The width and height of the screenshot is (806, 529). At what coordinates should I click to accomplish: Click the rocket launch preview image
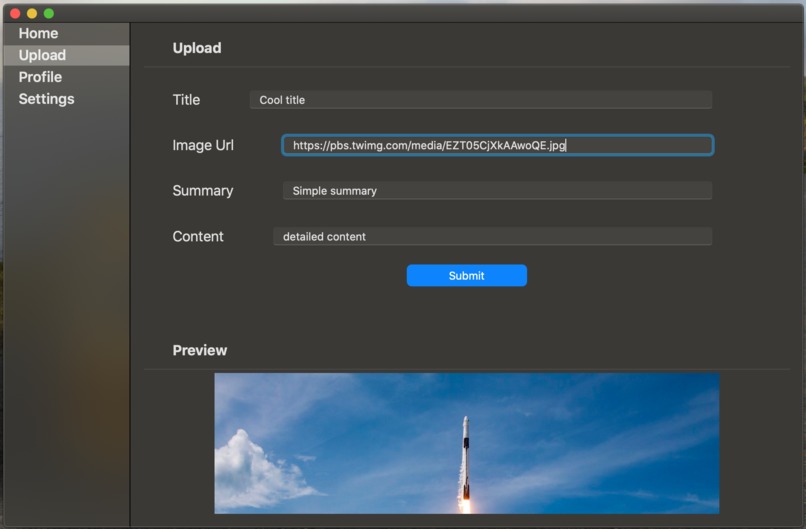tap(467, 443)
